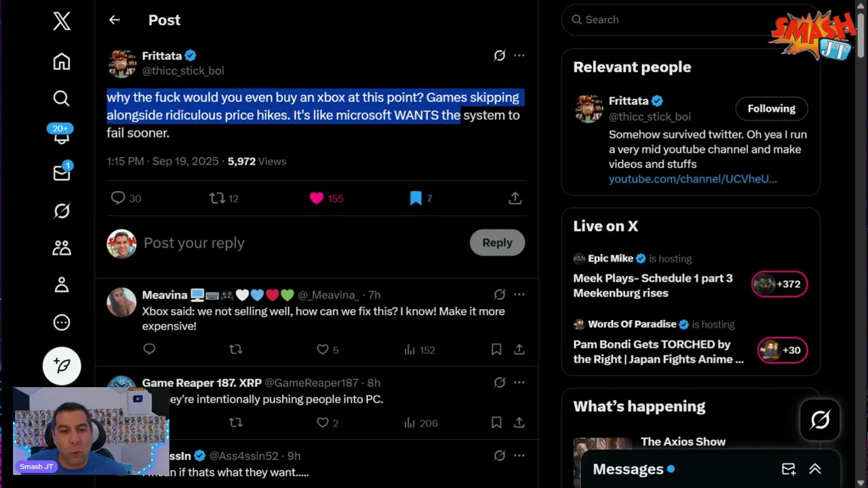Image resolution: width=868 pixels, height=488 pixels.
Task: Go back using the Post arrow
Action: [x=115, y=20]
